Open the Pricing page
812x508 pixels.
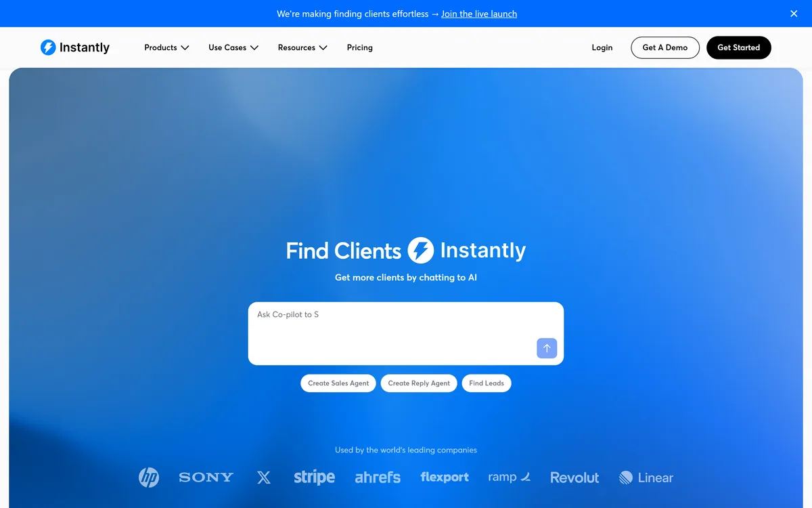(360, 47)
